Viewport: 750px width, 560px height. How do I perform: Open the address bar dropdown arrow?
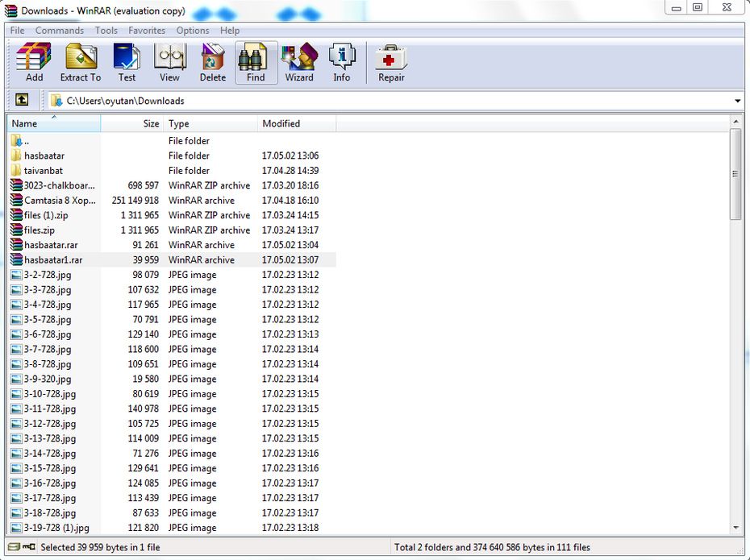click(739, 100)
